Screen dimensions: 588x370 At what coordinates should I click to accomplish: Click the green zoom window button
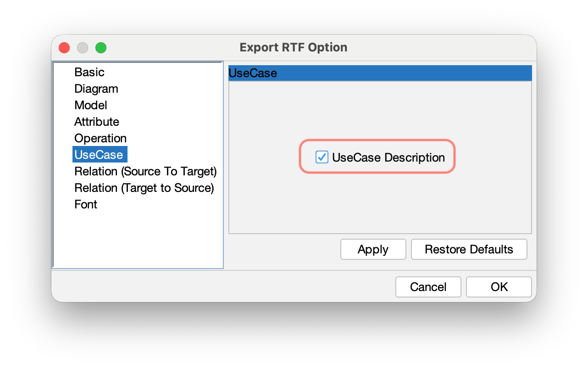tap(100, 47)
